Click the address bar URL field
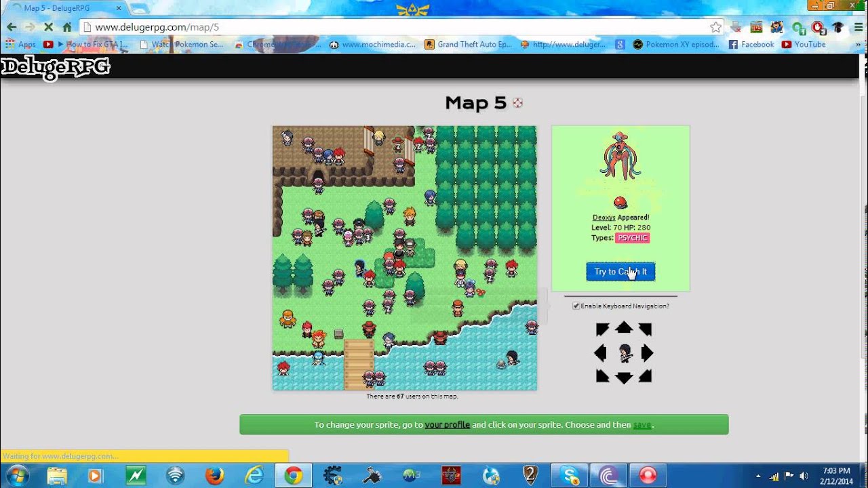Image resolution: width=868 pixels, height=488 pixels. pos(400,27)
